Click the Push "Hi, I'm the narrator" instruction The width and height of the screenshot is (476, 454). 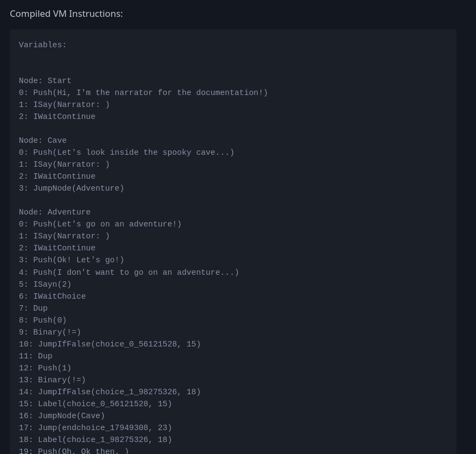(143, 93)
